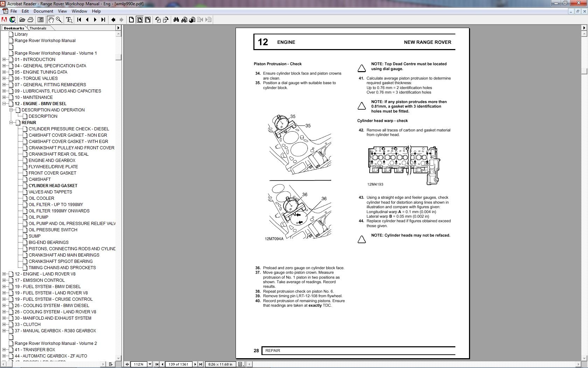Image resolution: width=588 pixels, height=368 pixels.
Task: Click the status bar Last Page button
Action: (x=201, y=364)
